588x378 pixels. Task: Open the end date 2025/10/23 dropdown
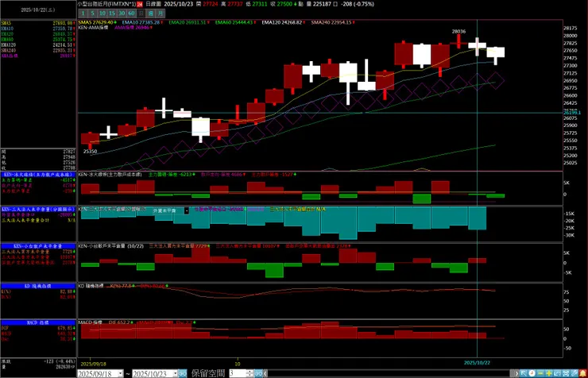(175, 373)
